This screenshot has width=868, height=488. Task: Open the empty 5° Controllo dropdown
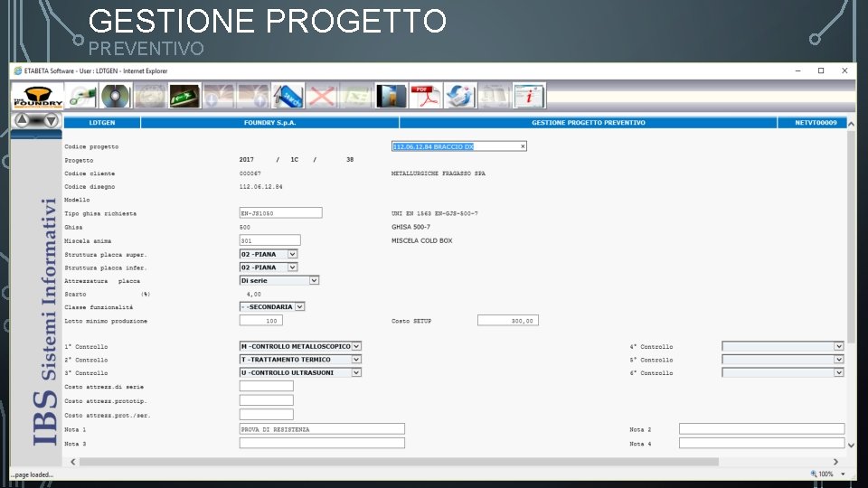tap(839, 360)
